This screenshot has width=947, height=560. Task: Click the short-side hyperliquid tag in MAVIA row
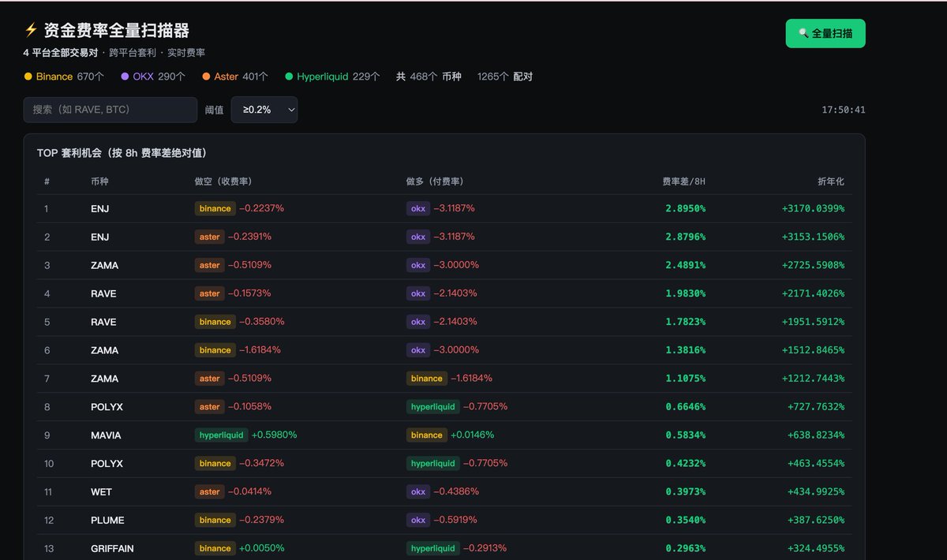point(222,435)
